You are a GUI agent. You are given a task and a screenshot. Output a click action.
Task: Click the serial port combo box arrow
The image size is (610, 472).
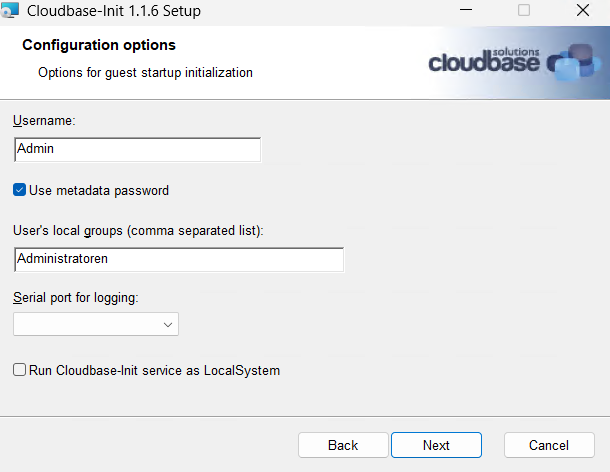(167, 324)
